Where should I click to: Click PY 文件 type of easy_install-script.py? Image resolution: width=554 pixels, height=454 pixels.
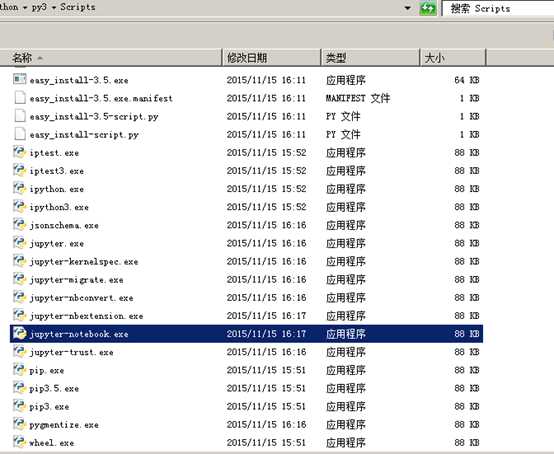click(x=343, y=134)
